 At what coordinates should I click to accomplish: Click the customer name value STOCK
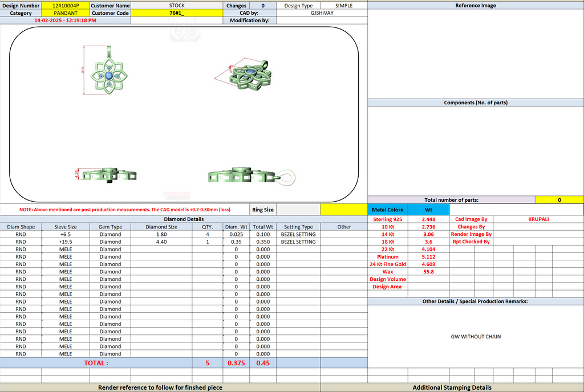[x=177, y=6]
